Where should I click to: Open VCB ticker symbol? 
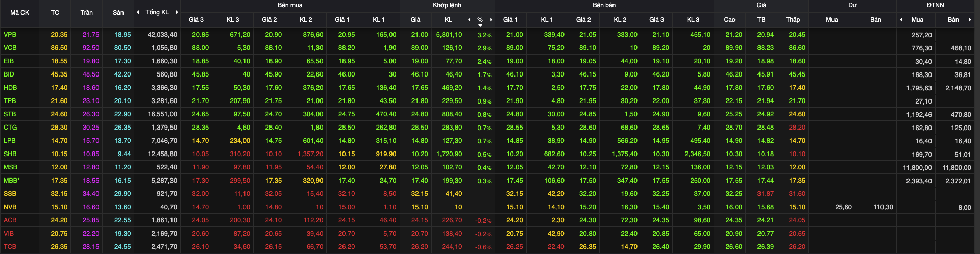tap(10, 48)
